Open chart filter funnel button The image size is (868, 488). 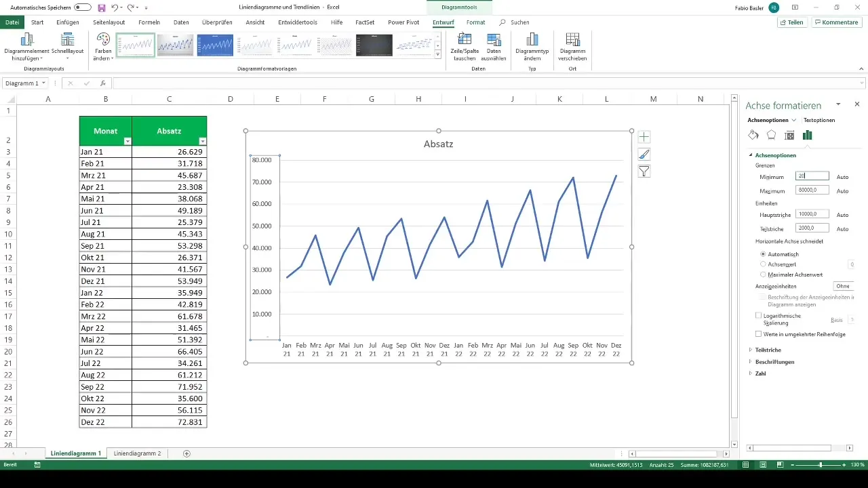pos(644,172)
